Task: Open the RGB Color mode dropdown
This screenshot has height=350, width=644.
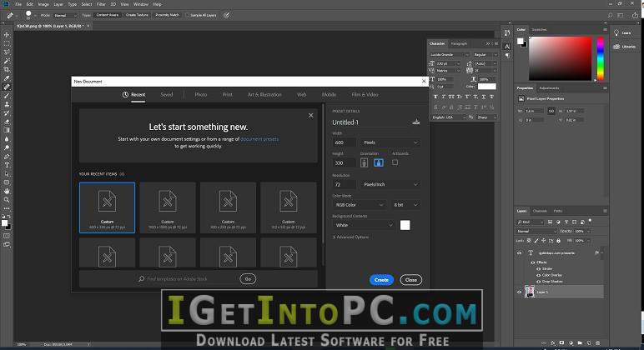Action: coord(359,204)
